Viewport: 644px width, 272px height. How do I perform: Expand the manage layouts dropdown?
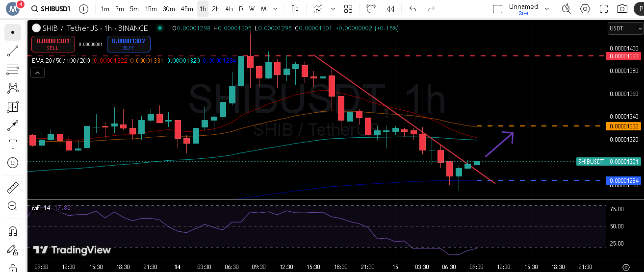pyautogui.click(x=547, y=9)
